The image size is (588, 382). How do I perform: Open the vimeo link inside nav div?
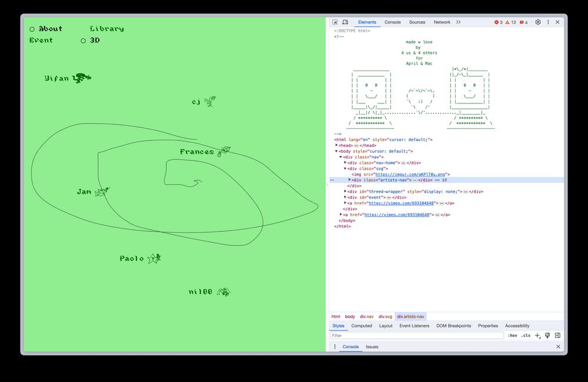tap(401, 203)
